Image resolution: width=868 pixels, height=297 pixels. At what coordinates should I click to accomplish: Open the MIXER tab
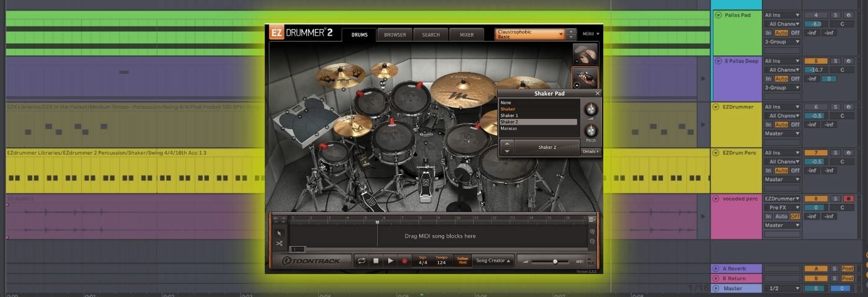click(467, 35)
